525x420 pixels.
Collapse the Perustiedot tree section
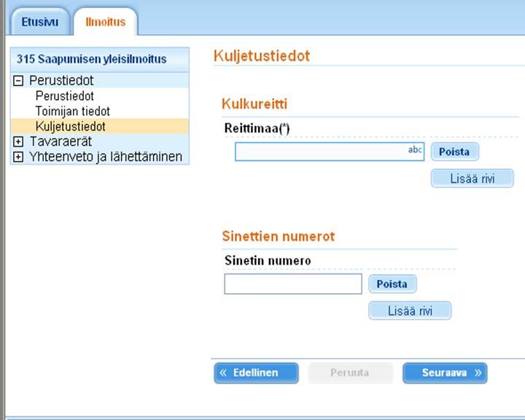pyautogui.click(x=18, y=81)
